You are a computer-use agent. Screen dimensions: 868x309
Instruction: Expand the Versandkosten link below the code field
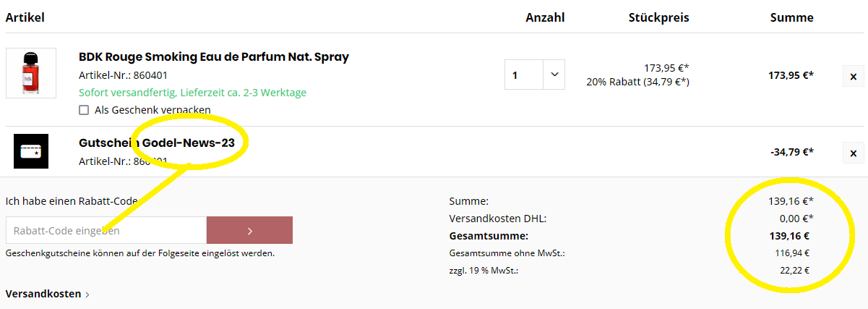pos(48,295)
